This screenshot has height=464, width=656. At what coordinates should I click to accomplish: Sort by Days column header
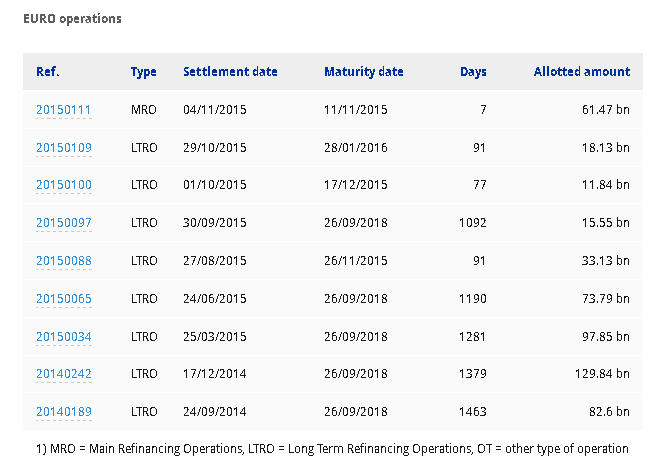tap(473, 72)
